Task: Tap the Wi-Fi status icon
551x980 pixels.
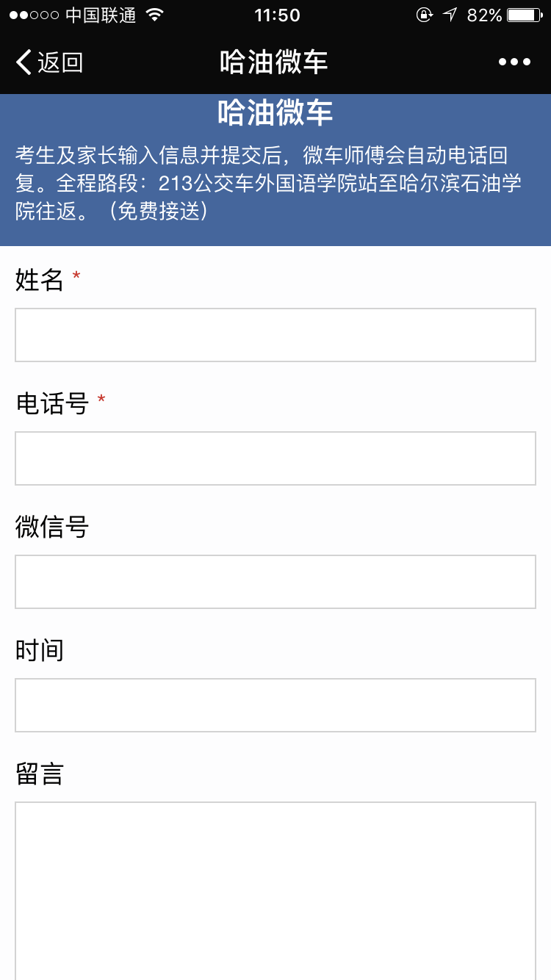Action: pyautogui.click(x=154, y=15)
